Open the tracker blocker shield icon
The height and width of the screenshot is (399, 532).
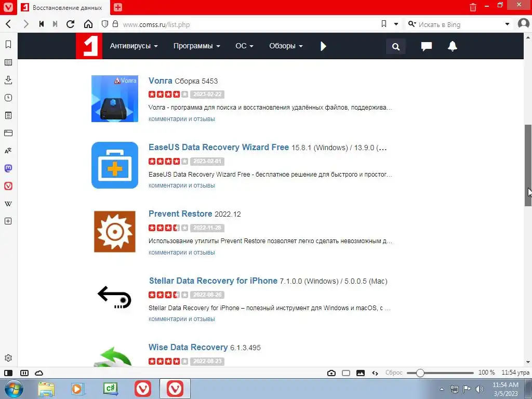click(x=105, y=24)
